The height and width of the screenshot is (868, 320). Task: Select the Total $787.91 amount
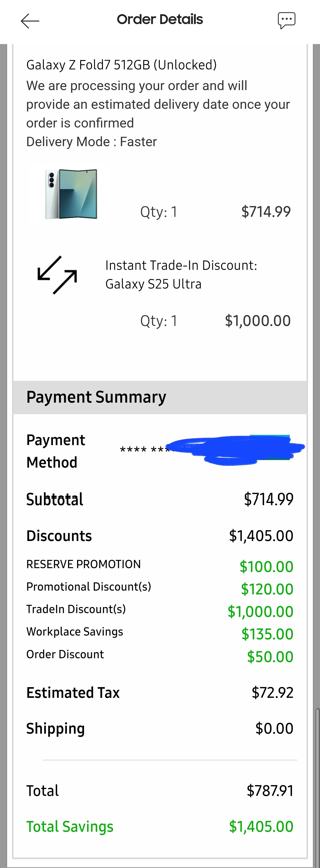[270, 791]
